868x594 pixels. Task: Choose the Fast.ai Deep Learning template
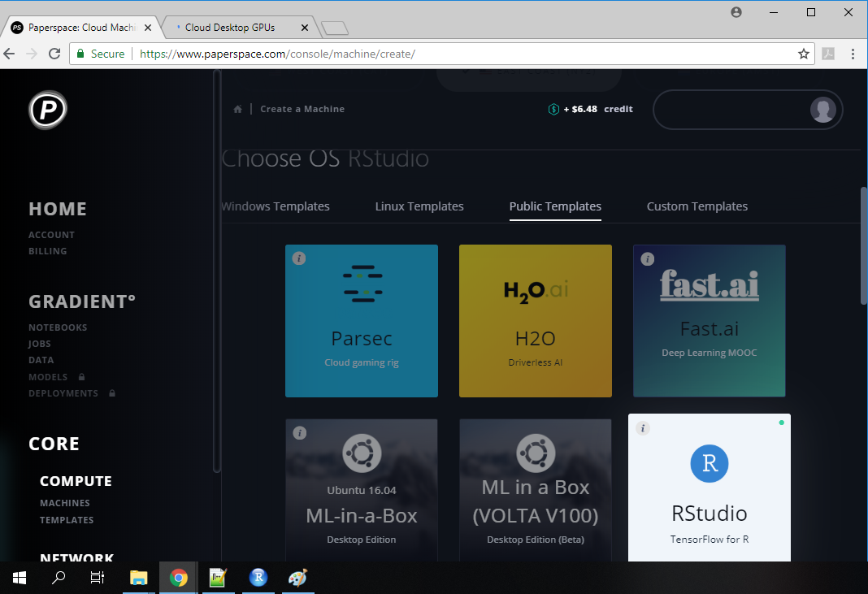point(710,321)
